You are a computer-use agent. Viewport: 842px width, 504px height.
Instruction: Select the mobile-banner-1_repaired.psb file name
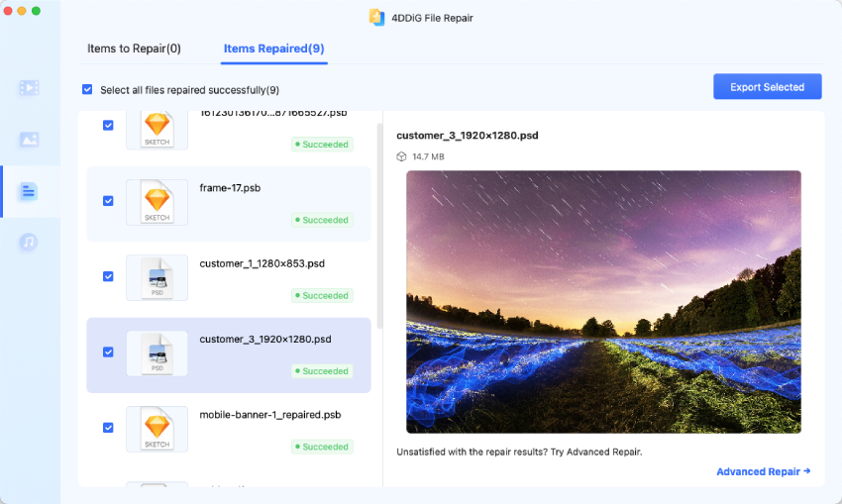coord(270,415)
